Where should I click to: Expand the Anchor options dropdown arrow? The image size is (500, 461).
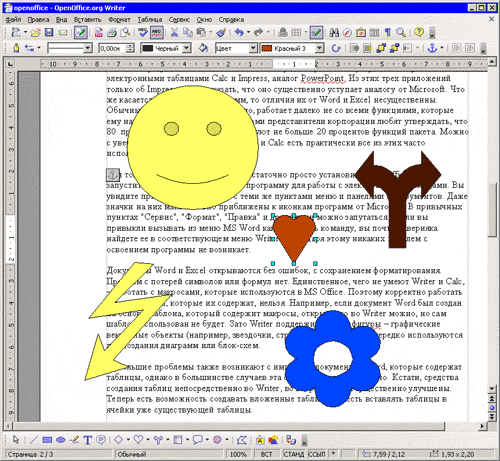442,48
